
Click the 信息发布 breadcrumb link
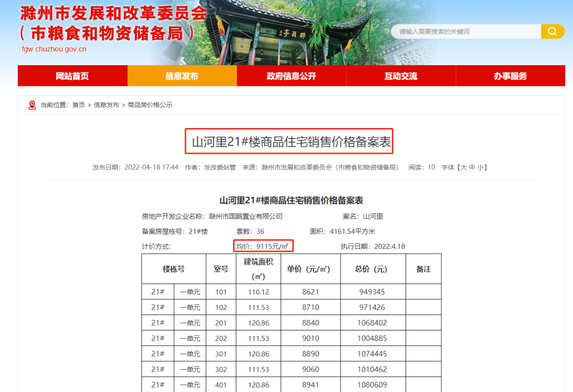coord(106,105)
